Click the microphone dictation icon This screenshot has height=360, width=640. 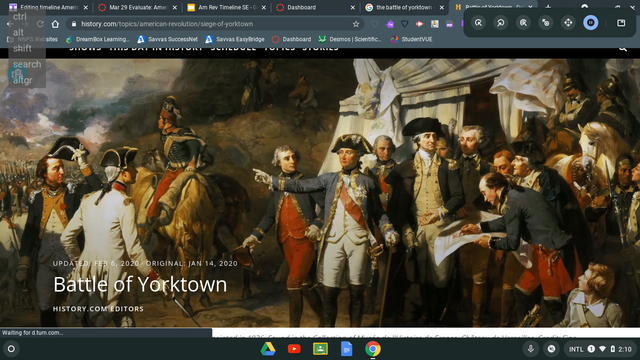point(531,349)
